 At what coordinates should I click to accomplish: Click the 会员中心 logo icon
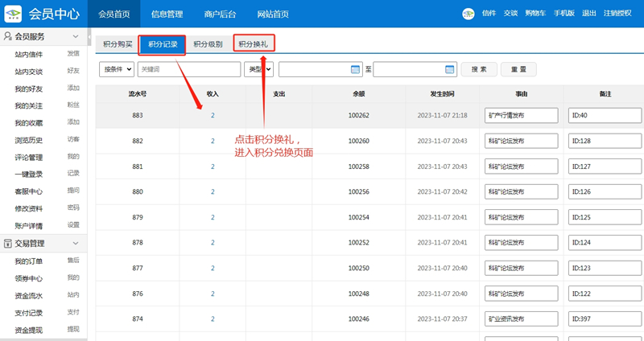(x=12, y=14)
